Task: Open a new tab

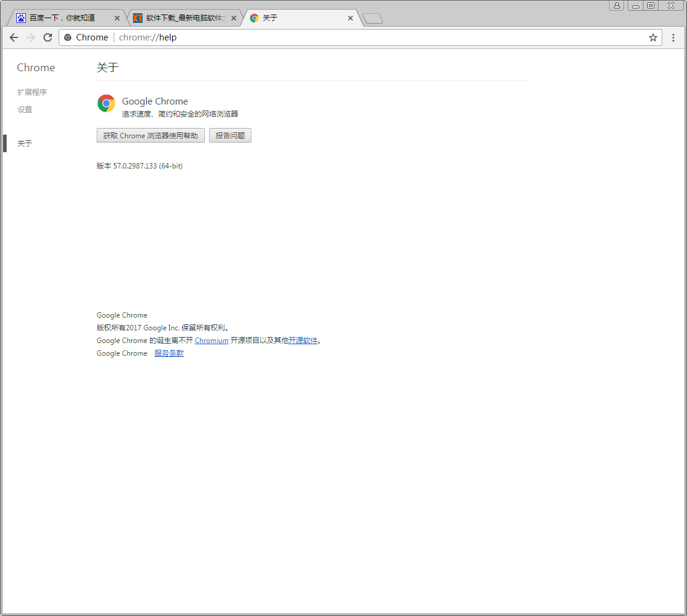Action: click(x=373, y=18)
